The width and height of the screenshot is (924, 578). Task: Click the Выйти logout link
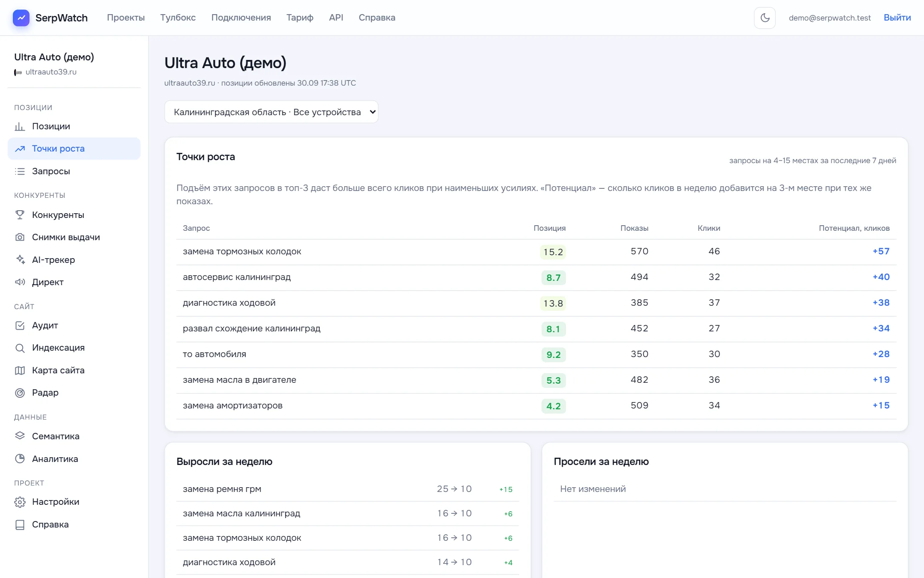click(x=897, y=18)
